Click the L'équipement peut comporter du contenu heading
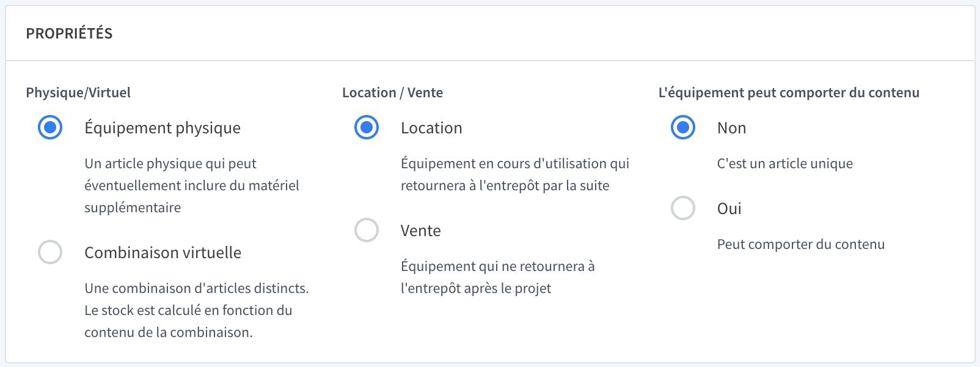The width and height of the screenshot is (980, 367). click(x=789, y=92)
